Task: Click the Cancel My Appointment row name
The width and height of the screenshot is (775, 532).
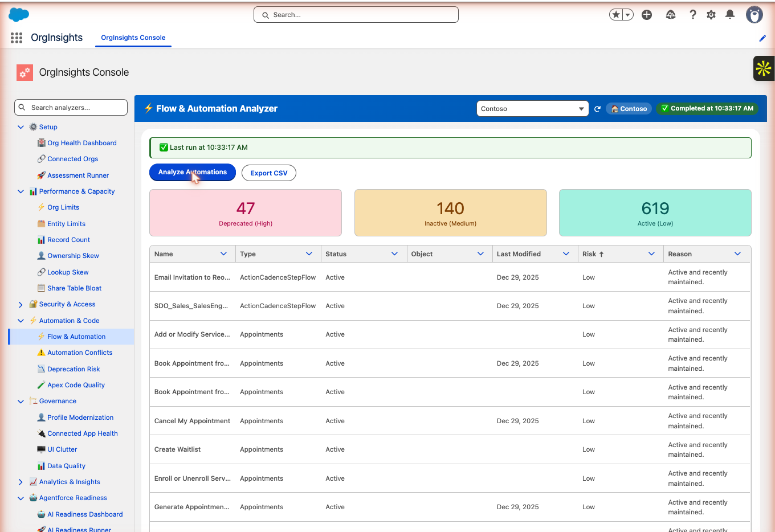Action: pyautogui.click(x=192, y=421)
